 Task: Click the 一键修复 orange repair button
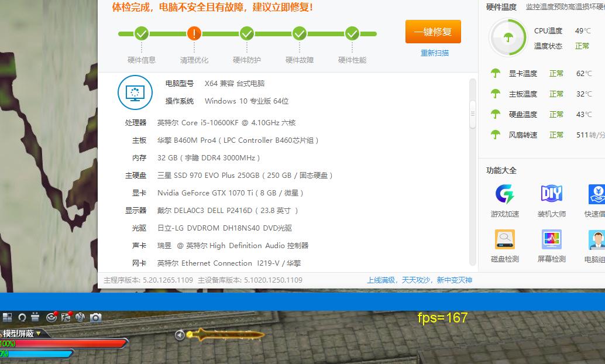click(433, 32)
